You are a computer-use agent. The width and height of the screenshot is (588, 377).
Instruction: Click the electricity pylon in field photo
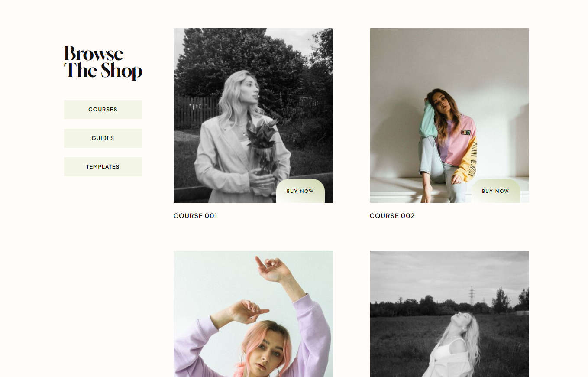click(x=471, y=295)
